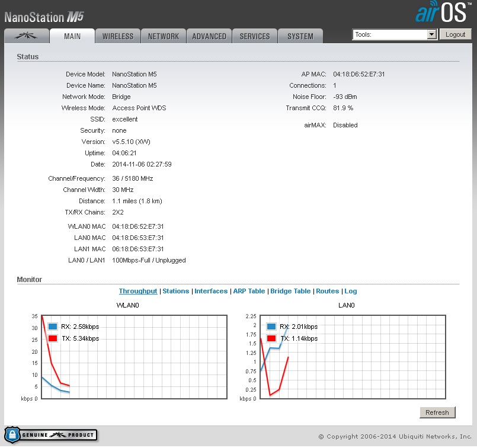Click the LAN0 MAC value 04:18:D6:53:E7:31
The image size is (477, 448).
pyautogui.click(x=138, y=238)
